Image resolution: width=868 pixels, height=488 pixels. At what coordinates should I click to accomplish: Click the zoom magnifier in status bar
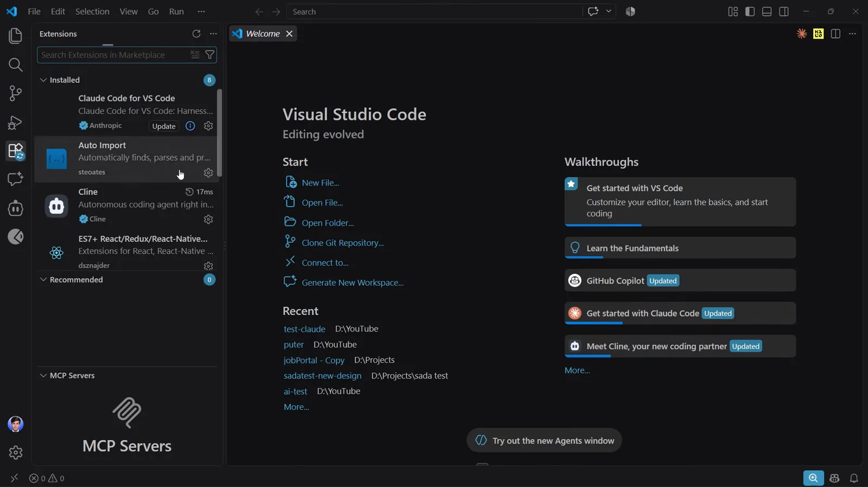tap(813, 479)
